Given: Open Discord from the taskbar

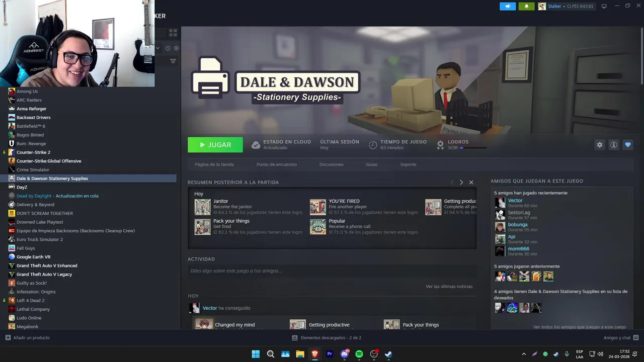Looking at the screenshot, I should (x=345, y=354).
